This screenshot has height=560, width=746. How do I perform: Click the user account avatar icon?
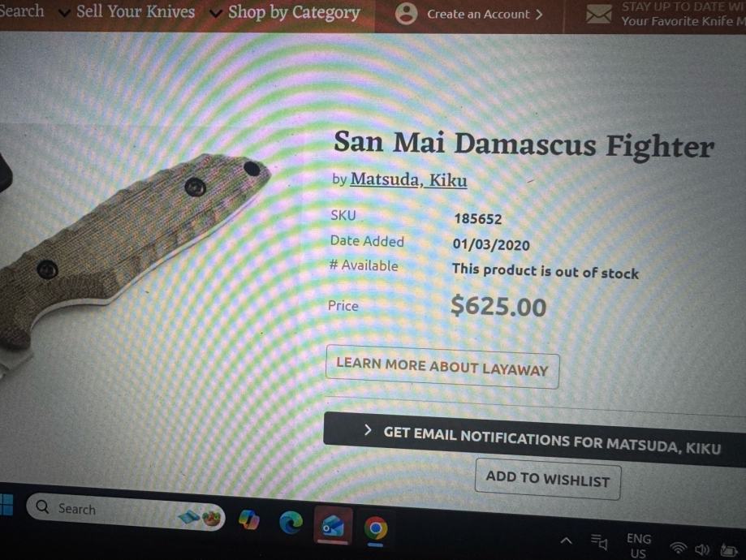[407, 13]
